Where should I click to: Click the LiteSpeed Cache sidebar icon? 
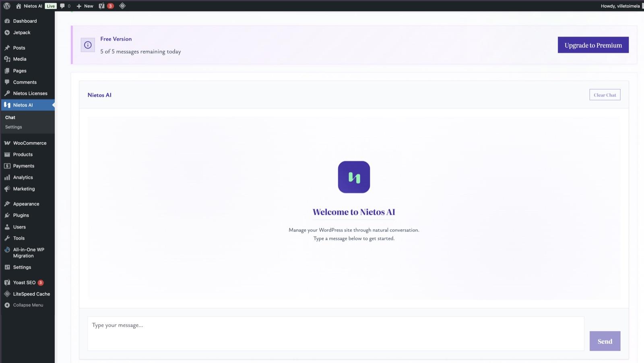pos(7,294)
